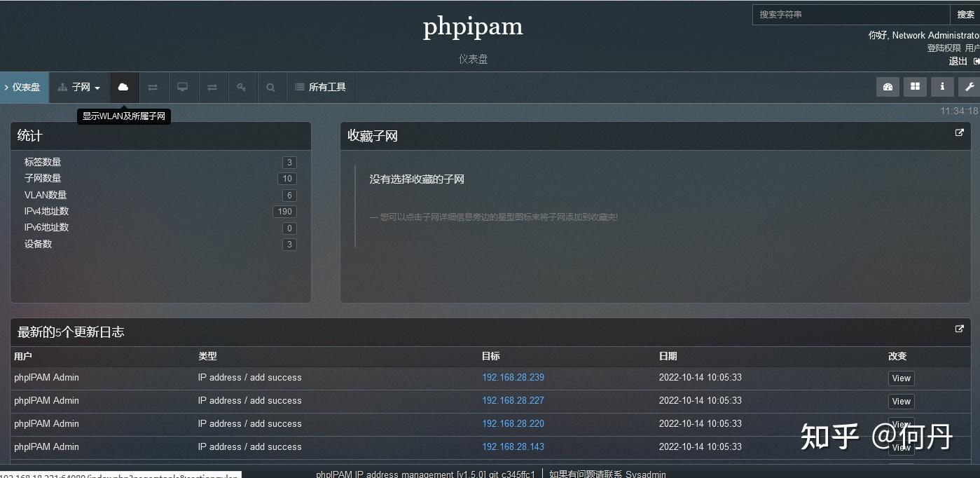Open target link 192.168.28.143
Screen dimensions: 980x478
(513, 446)
